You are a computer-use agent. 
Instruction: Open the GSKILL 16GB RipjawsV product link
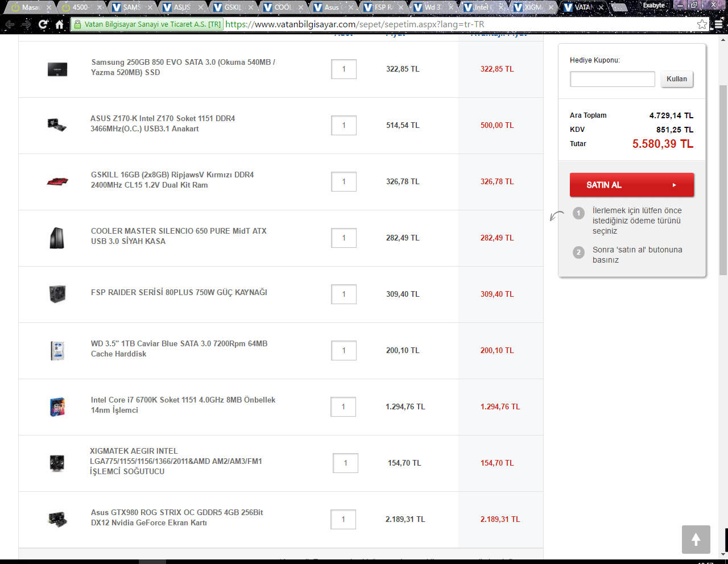coord(172,180)
